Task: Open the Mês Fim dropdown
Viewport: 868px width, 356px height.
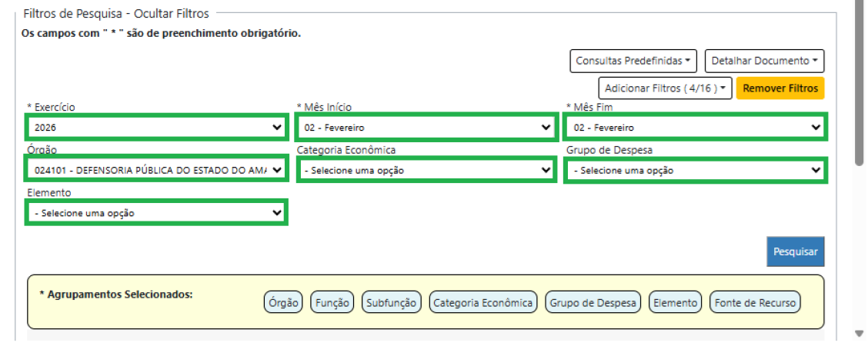Action: (x=695, y=128)
